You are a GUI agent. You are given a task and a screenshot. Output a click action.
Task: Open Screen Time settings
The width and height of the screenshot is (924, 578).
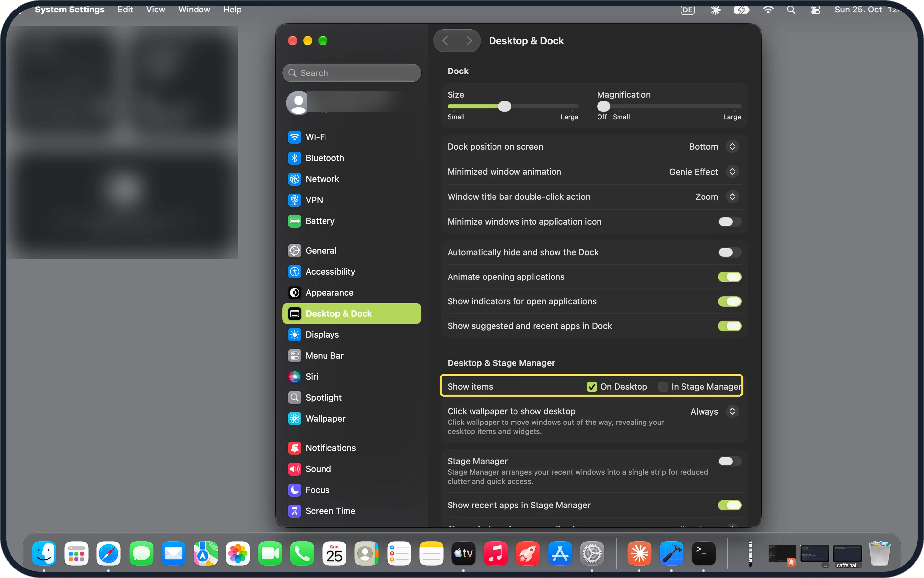(351, 511)
